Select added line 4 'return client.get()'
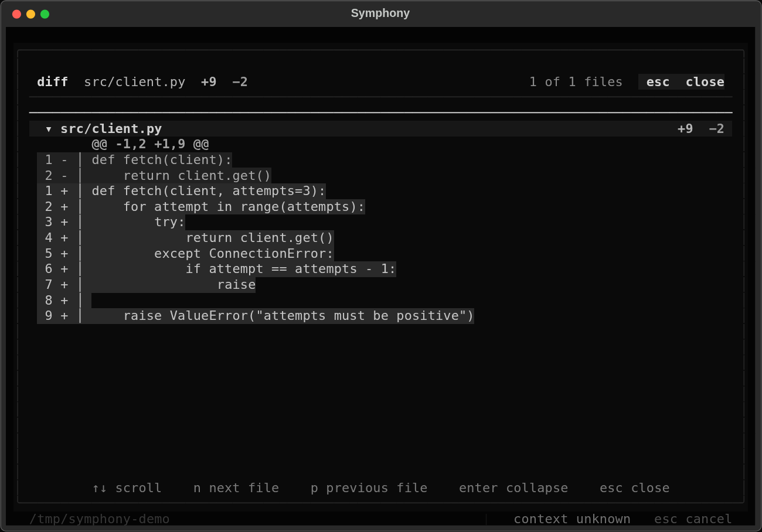The height and width of the screenshot is (532, 762). coord(185,238)
